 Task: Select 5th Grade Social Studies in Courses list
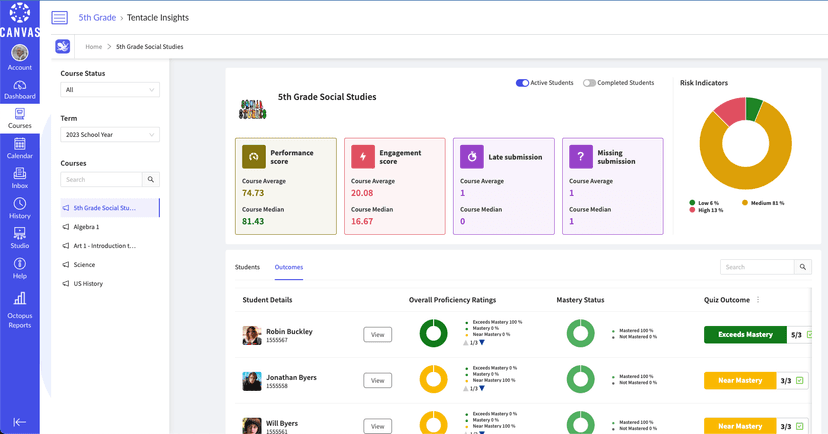click(x=110, y=208)
